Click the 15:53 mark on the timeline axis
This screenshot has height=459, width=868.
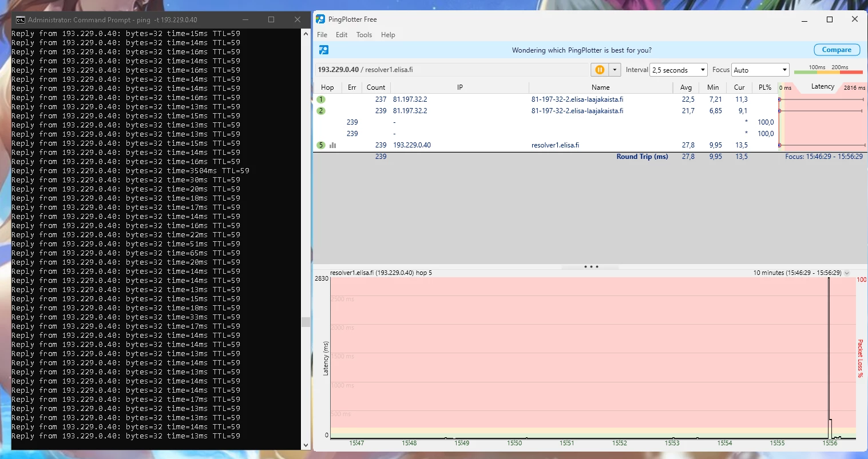coord(672,443)
